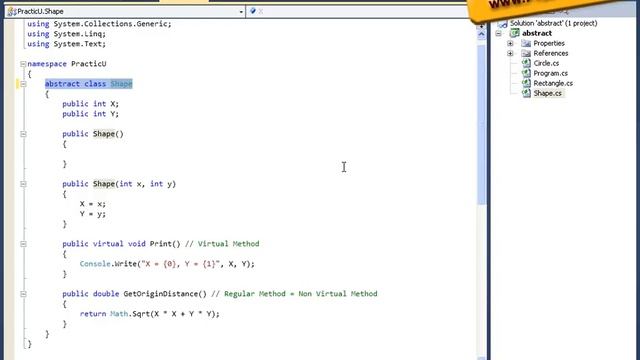Image resolution: width=640 pixels, height=360 pixels.
Task: Click 'GetOriginDistance' method name
Action: click(161, 294)
